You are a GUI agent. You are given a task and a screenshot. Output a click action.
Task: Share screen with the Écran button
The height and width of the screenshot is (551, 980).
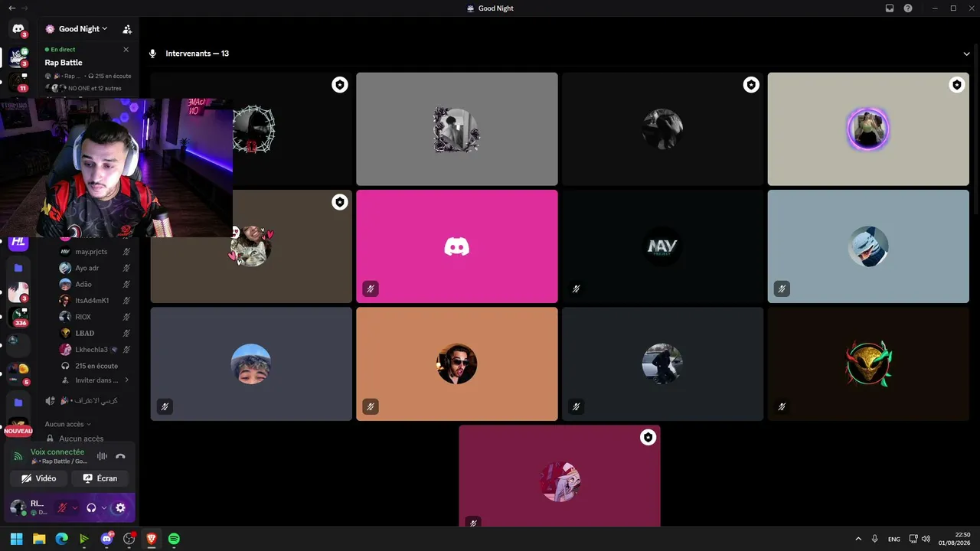100,478
